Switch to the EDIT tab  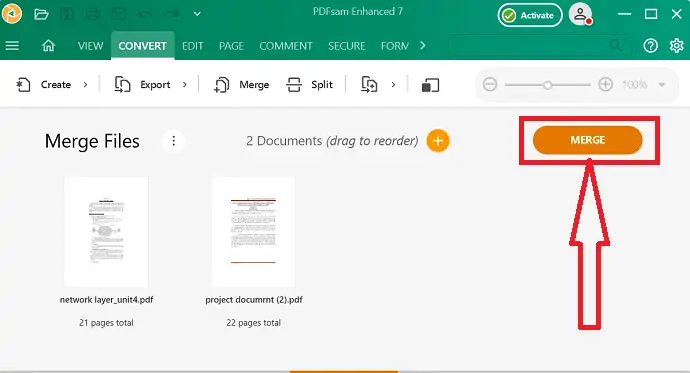(193, 46)
